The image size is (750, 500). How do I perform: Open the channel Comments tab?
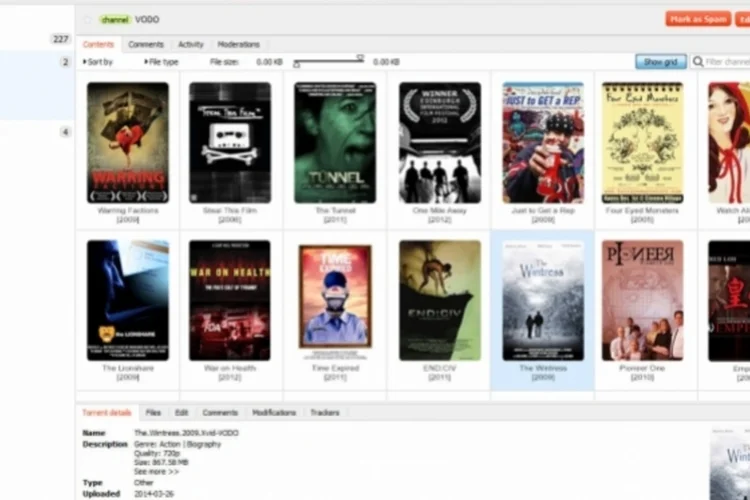point(146,44)
